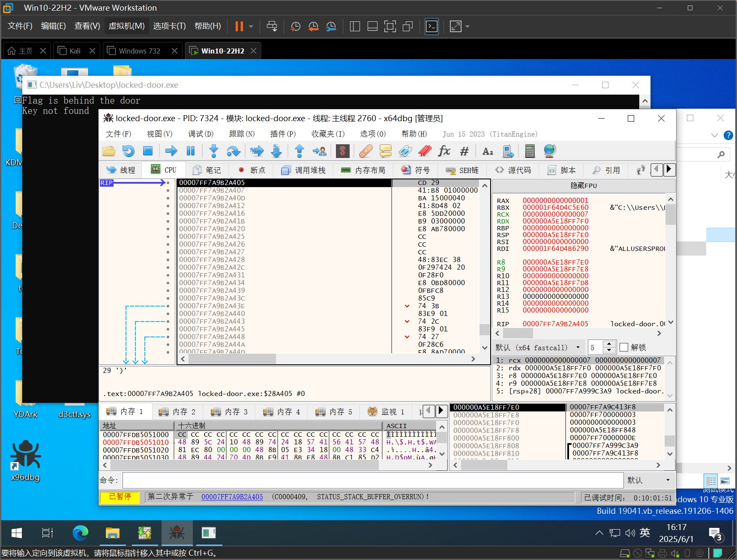Execute till return with the up-arrow icon
The height and width of the screenshot is (560, 737).
pyautogui.click(x=300, y=151)
